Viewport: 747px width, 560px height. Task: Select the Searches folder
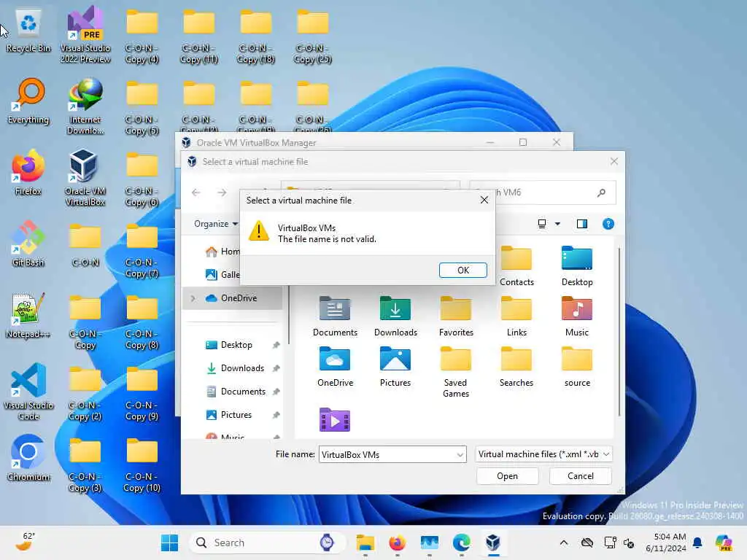point(516,367)
